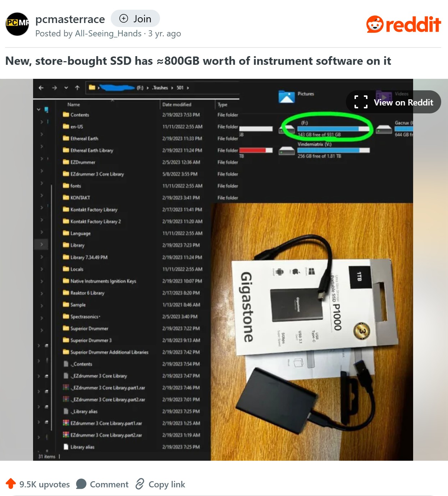The width and height of the screenshot is (448, 496).
Task: Click the comment bubble icon
Action: (81, 484)
